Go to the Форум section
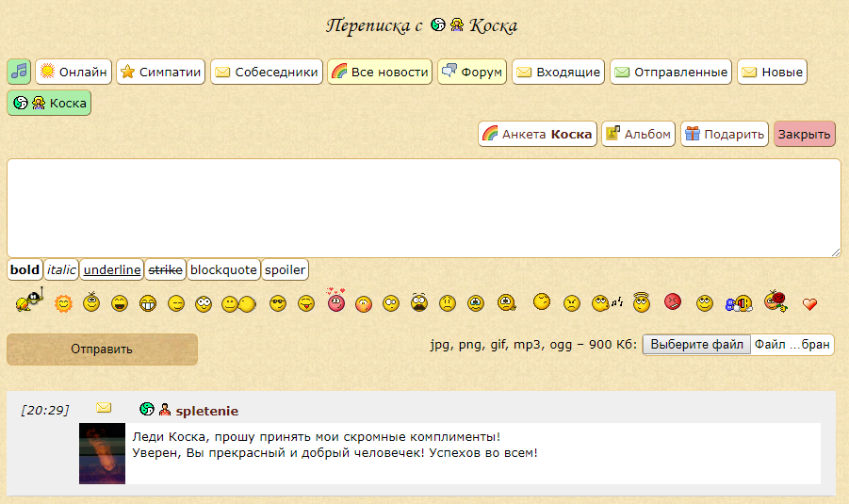This screenshot has height=504, width=849. tap(471, 72)
